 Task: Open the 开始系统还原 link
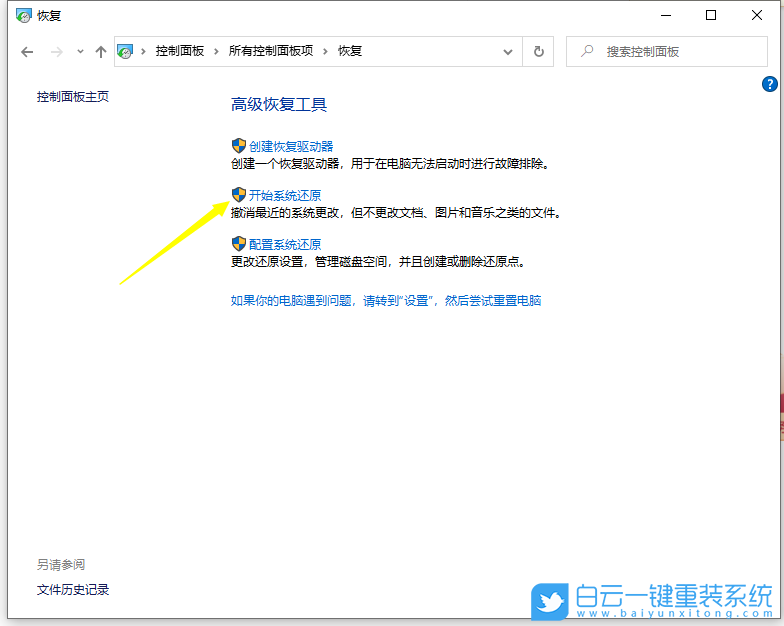285,196
